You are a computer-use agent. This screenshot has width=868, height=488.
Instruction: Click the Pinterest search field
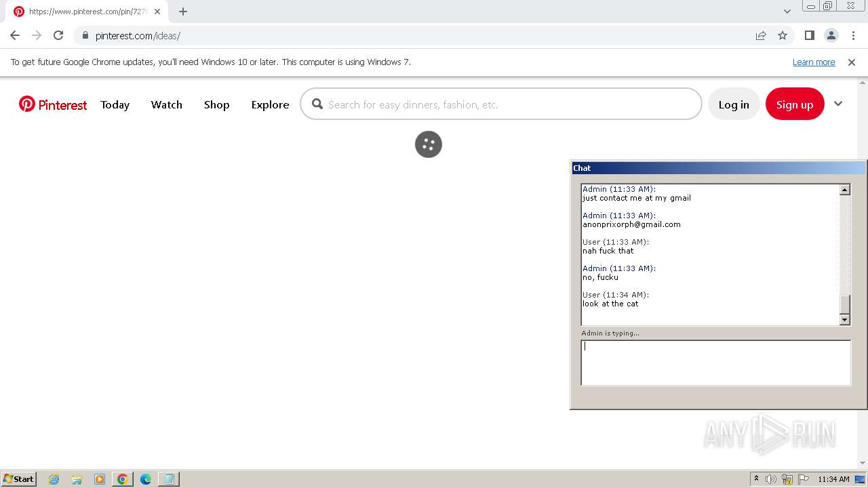pyautogui.click(x=501, y=104)
